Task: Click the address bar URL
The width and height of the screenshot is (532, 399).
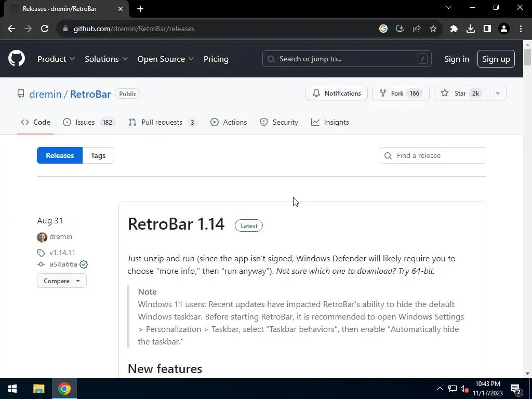Action: click(134, 29)
